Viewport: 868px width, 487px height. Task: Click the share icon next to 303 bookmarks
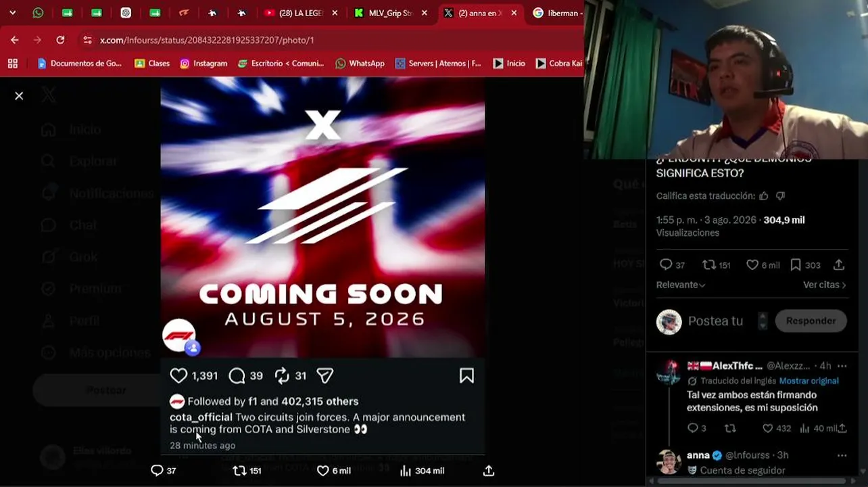pos(839,265)
